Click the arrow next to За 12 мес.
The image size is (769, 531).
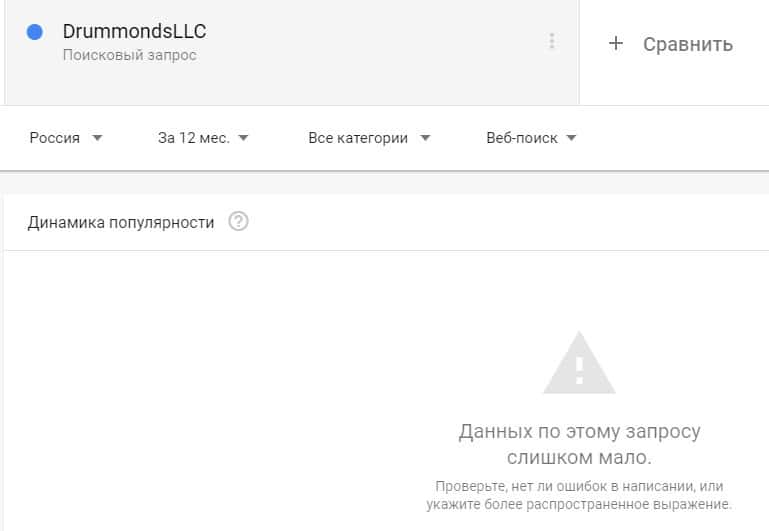coord(243,138)
